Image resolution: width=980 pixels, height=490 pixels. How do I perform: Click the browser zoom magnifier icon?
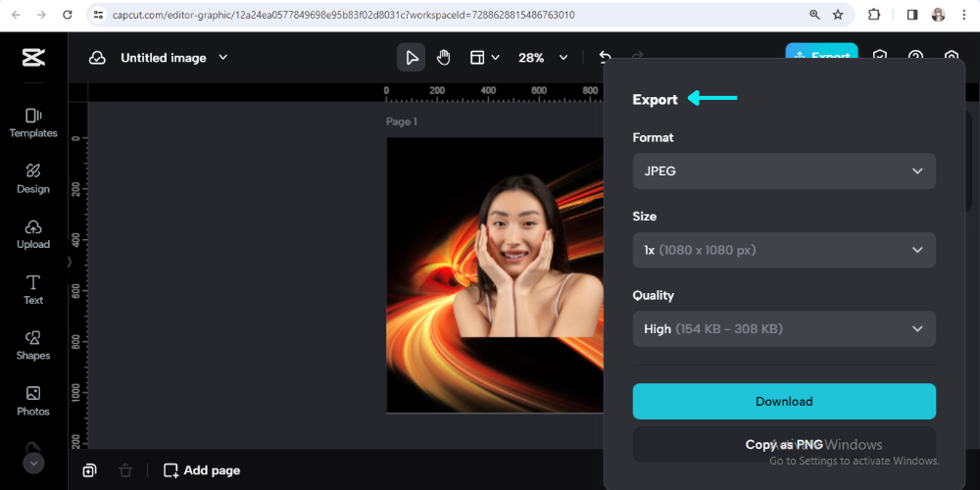click(x=814, y=15)
